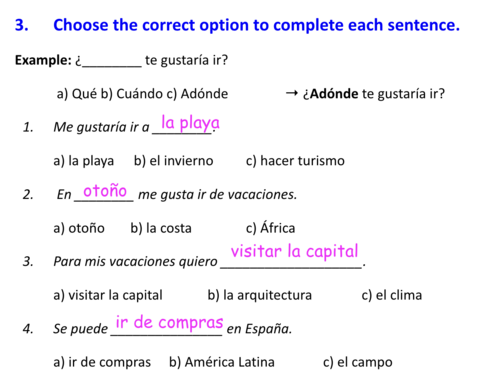
Task: Select option 'c) hacer turismo'
Action: [295, 161]
